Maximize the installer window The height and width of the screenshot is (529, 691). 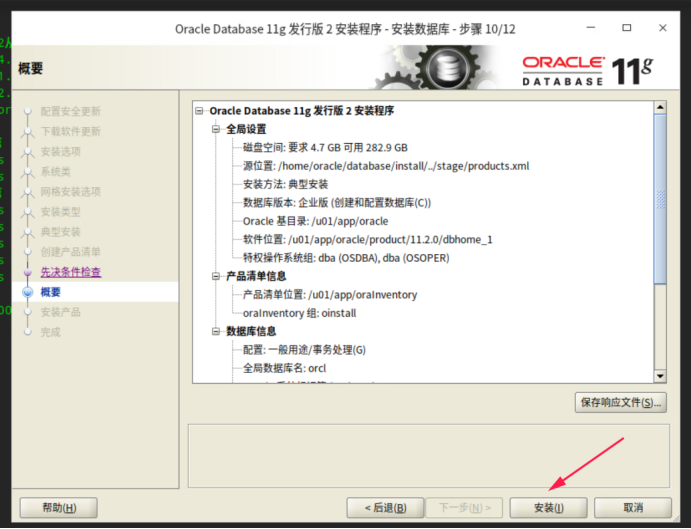[626, 28]
